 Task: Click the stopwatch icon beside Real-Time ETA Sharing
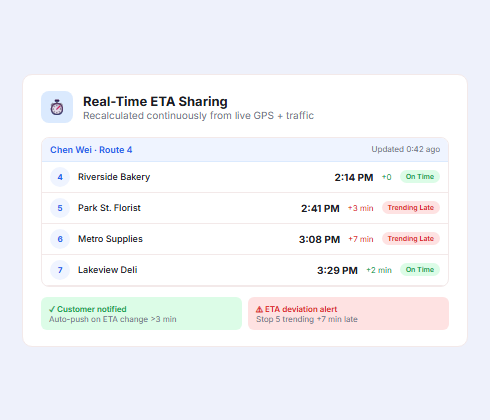57,107
